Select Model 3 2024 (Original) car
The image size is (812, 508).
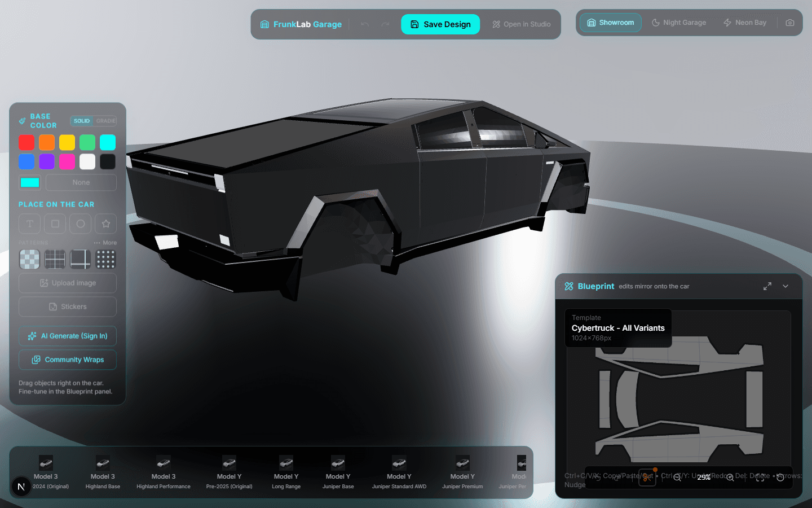point(46,472)
